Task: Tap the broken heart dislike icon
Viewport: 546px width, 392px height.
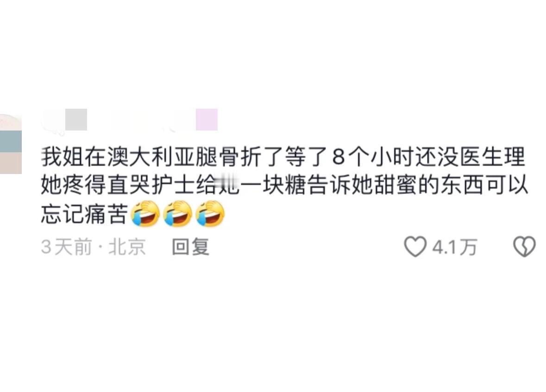Action: (524, 247)
